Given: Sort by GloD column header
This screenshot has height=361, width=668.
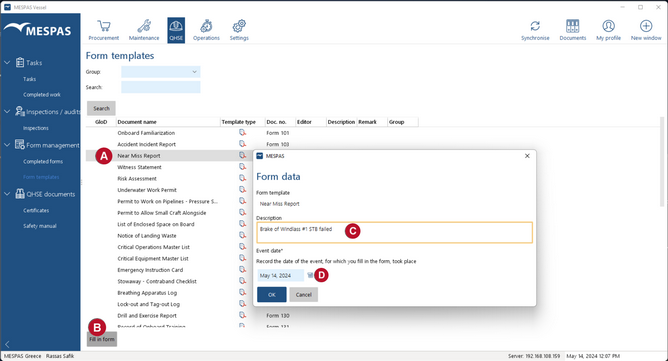Looking at the screenshot, I should tap(101, 122).
